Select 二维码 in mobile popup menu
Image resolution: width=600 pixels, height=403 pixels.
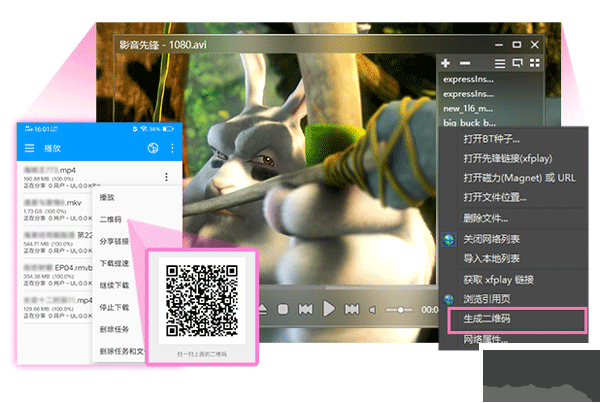pyautogui.click(x=111, y=219)
